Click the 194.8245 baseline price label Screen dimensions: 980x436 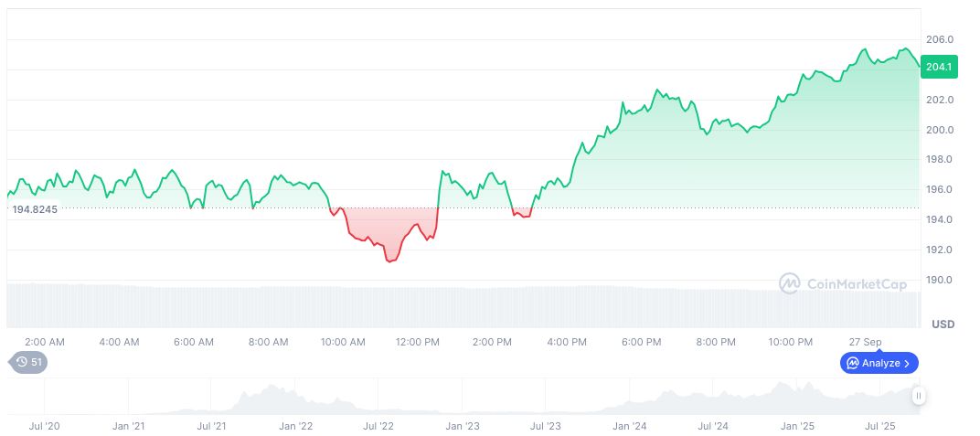click(x=35, y=209)
